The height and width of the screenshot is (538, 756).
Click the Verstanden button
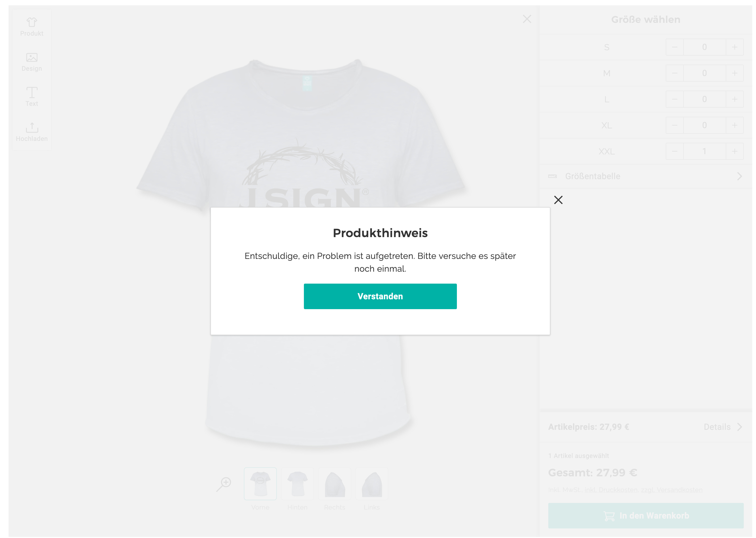click(380, 296)
